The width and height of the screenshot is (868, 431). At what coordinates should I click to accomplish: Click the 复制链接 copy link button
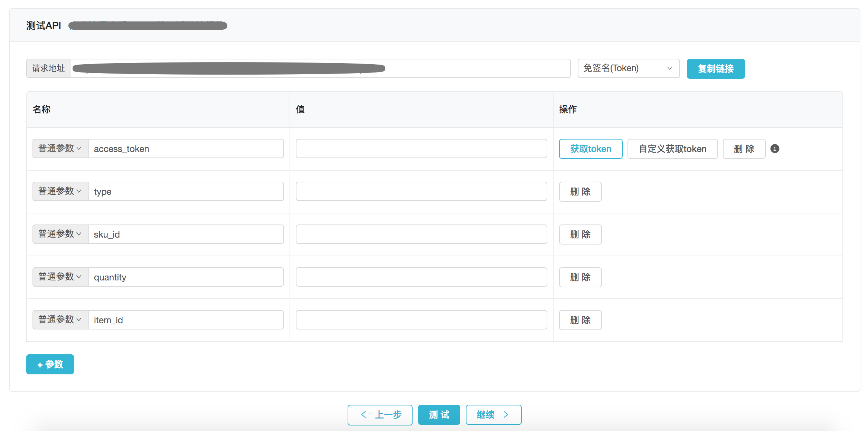click(x=715, y=69)
